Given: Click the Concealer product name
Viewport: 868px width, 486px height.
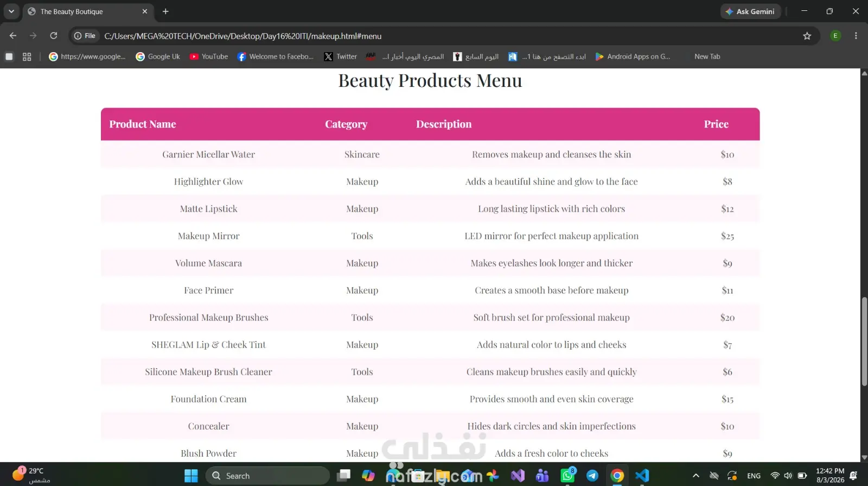Looking at the screenshot, I should 209,426.
